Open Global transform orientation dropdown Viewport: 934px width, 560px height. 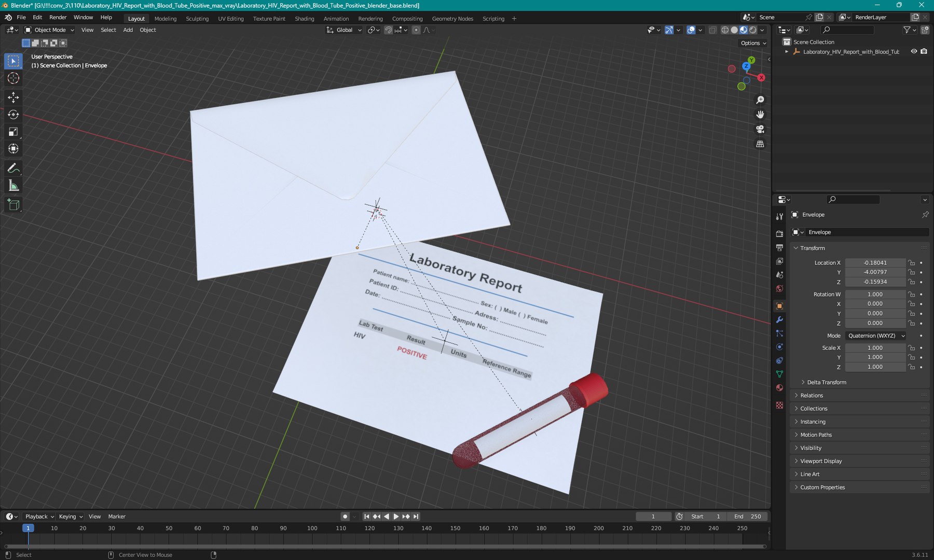[x=344, y=30]
